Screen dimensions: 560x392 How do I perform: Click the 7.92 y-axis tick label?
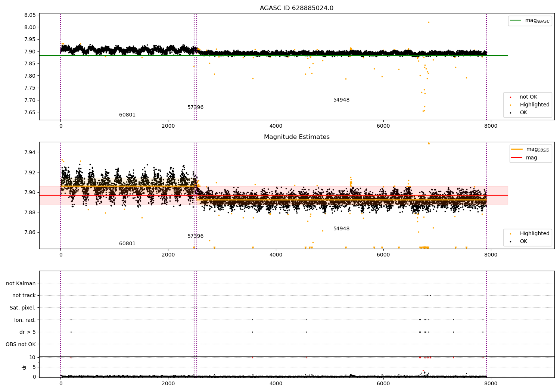(30, 172)
